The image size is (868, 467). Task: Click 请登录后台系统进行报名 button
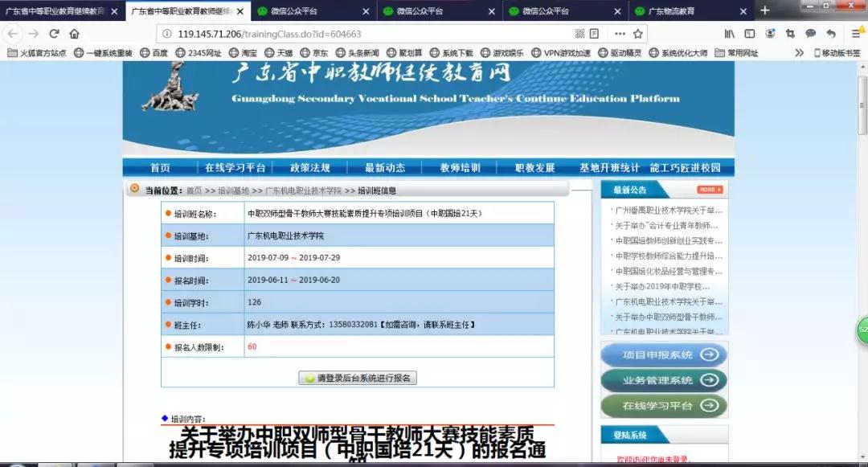pos(358,378)
